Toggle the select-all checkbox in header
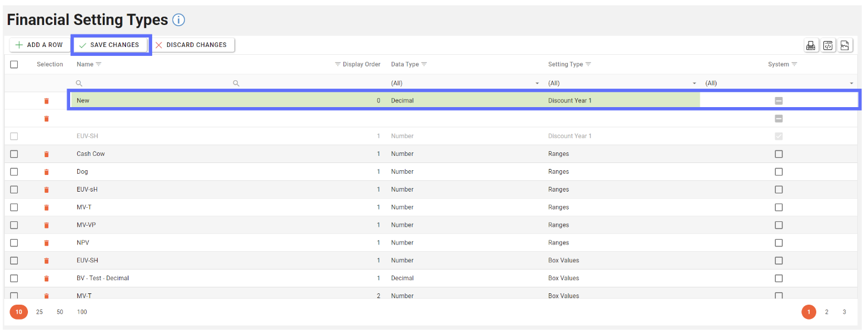This screenshot has height=335, width=868. point(14,64)
